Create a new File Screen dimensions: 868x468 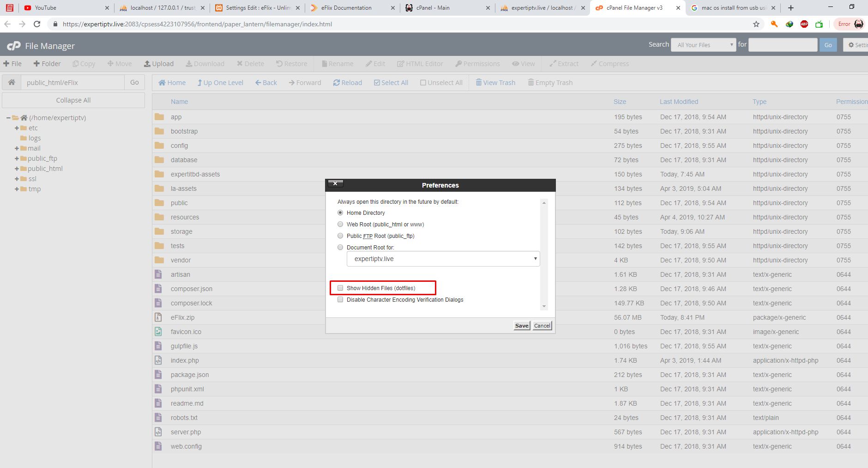point(12,64)
